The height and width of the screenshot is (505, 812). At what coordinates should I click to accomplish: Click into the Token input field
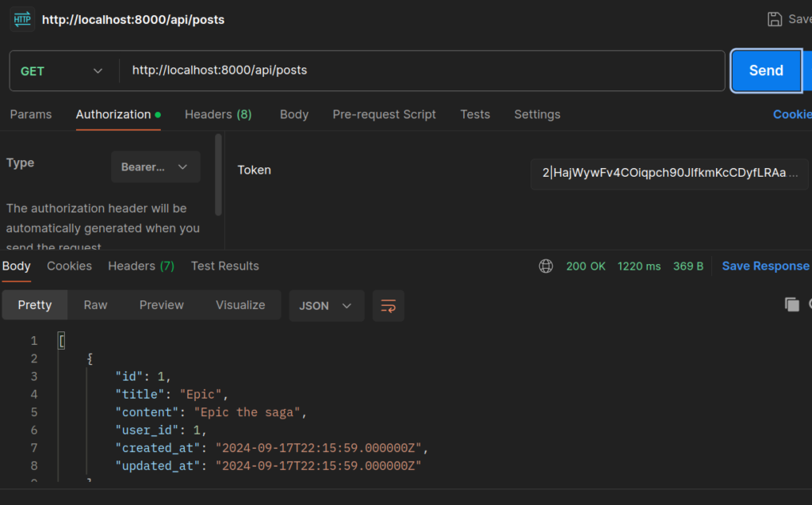[x=669, y=173]
